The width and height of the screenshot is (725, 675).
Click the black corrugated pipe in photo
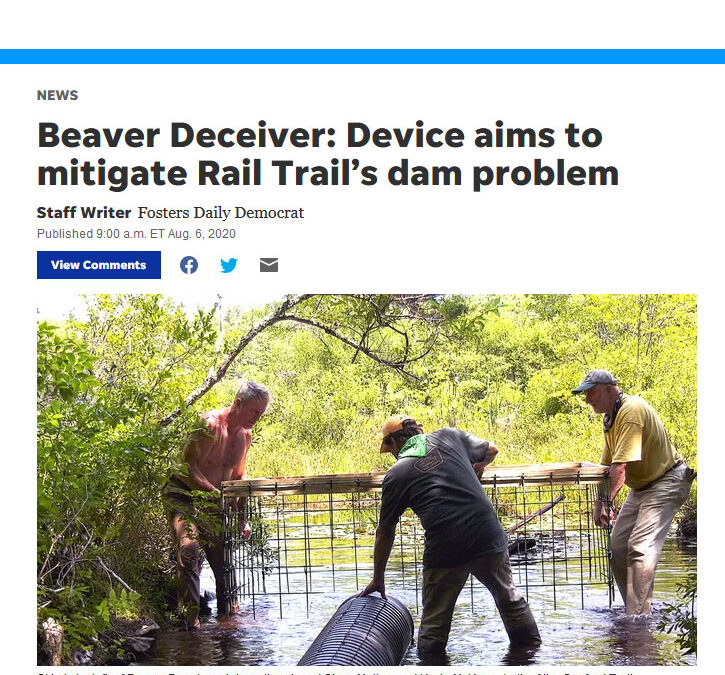(360, 631)
